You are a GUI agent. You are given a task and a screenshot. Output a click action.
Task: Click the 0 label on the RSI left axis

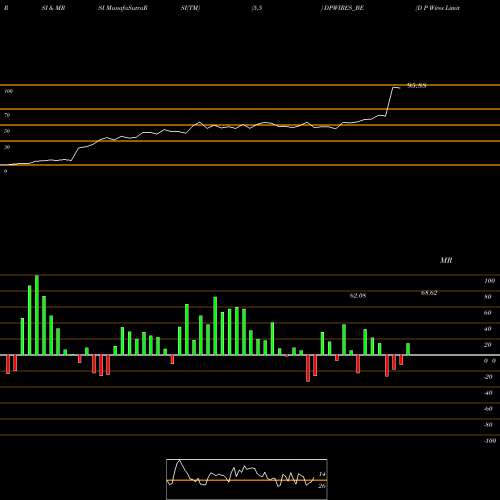(x=5, y=171)
